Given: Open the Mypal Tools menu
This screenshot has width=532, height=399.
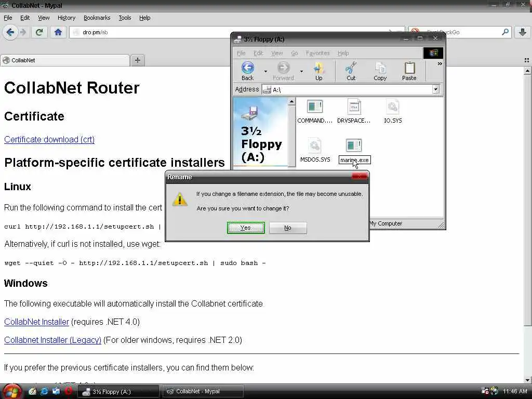Looking at the screenshot, I should tap(125, 18).
